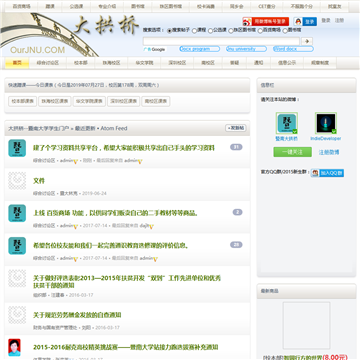Open 百货商场 in the top navigation

[21, 7]
